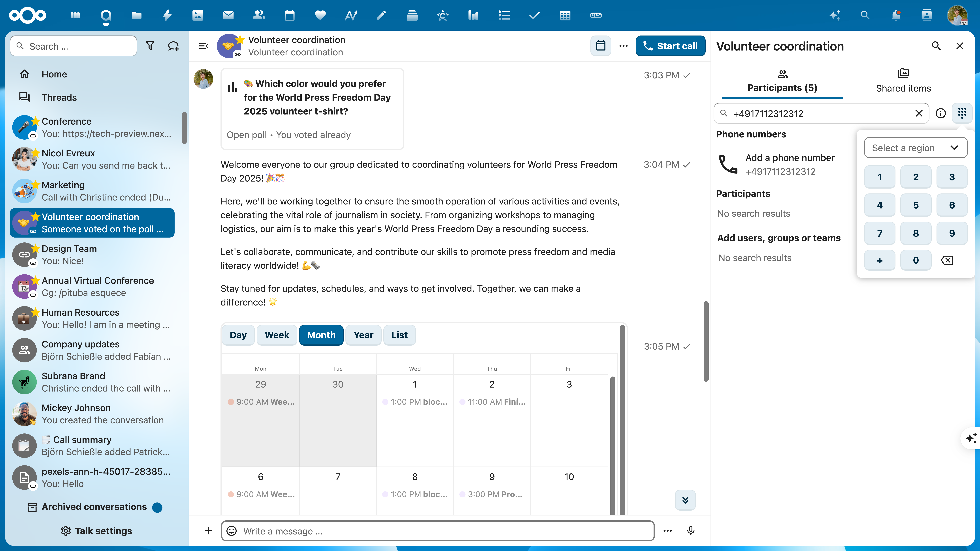Start a dial-in with the dialpad icon

click(963, 113)
